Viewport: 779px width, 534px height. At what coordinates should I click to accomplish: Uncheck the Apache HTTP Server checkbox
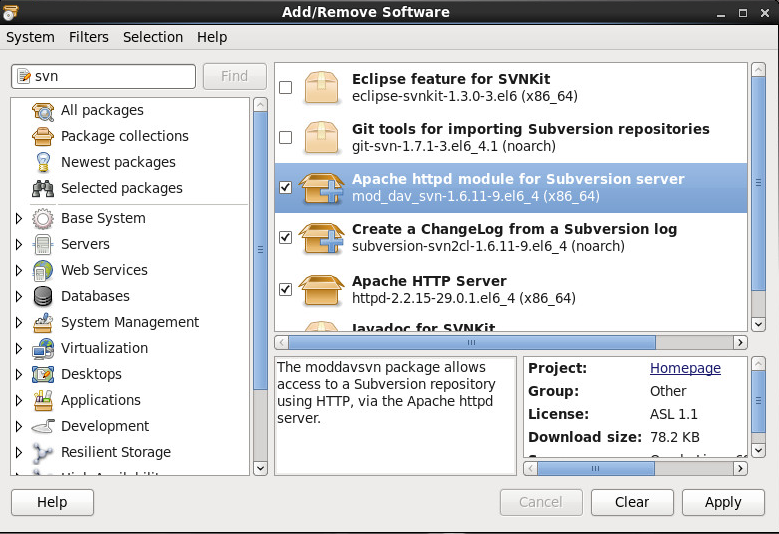coord(286,289)
